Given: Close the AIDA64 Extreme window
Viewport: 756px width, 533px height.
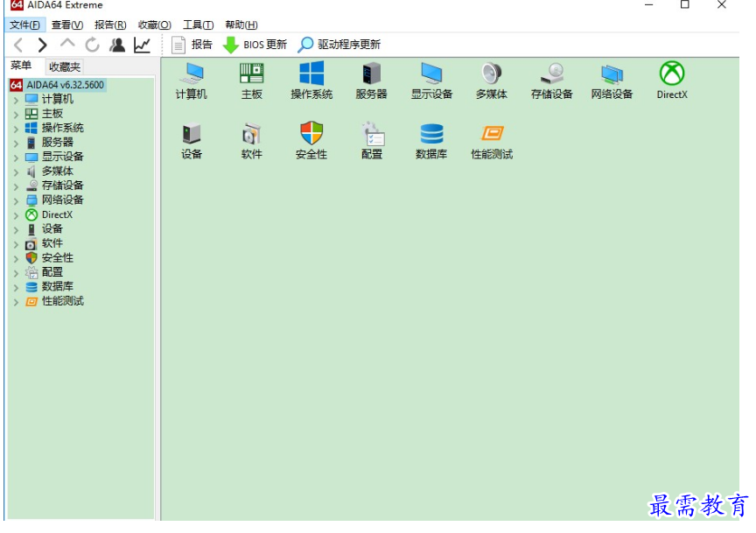Looking at the screenshot, I should 721,5.
